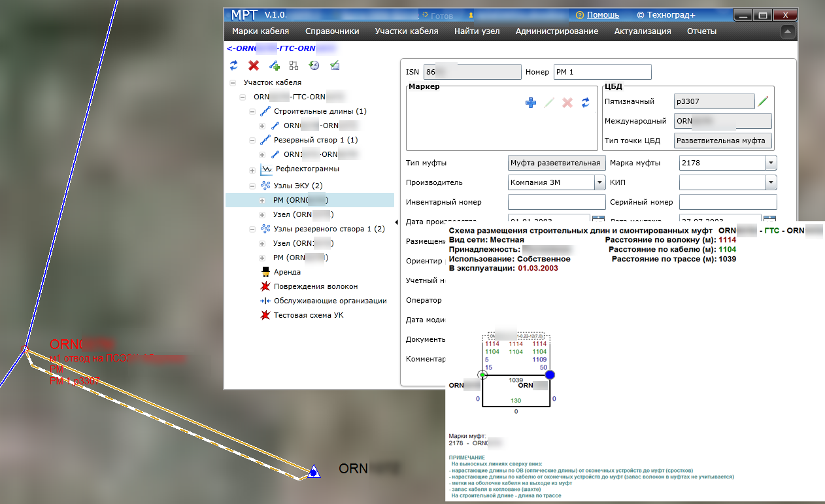Open calendar picker for Дата монтажа
The width and height of the screenshot is (825, 504).
tap(769, 221)
